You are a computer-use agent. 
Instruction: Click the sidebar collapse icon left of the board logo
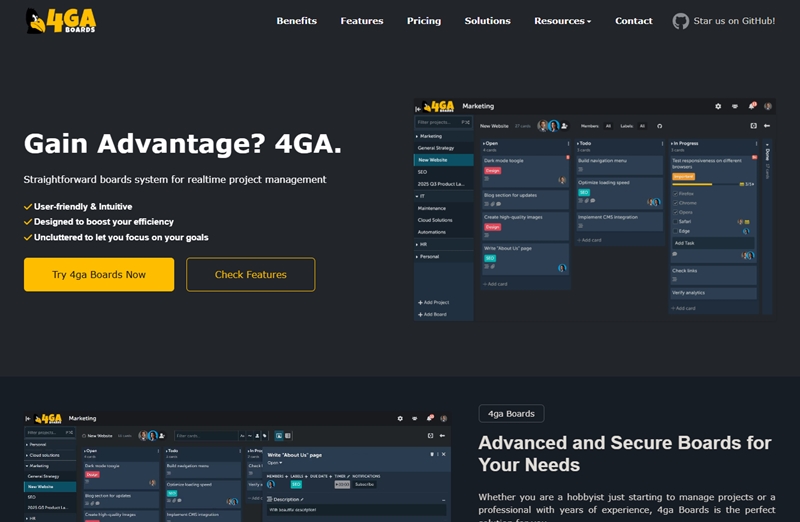pos(418,107)
